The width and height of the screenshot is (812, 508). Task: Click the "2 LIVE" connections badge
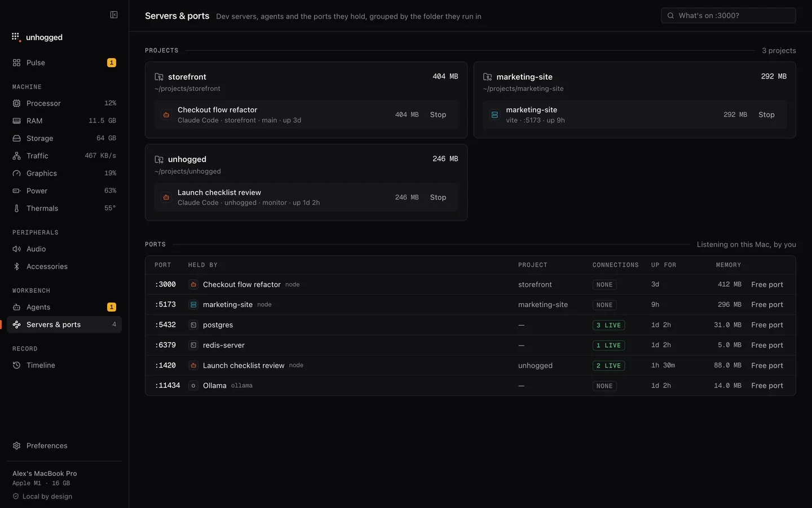coord(608,366)
